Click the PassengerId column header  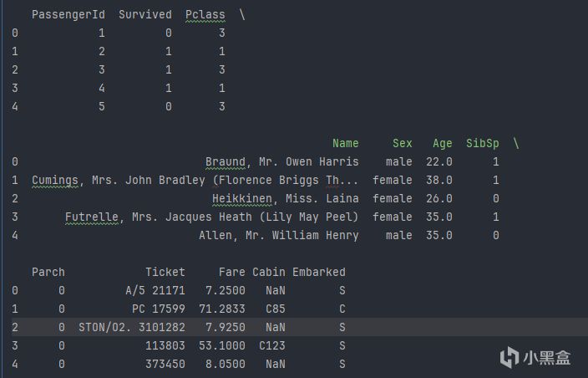pos(68,14)
